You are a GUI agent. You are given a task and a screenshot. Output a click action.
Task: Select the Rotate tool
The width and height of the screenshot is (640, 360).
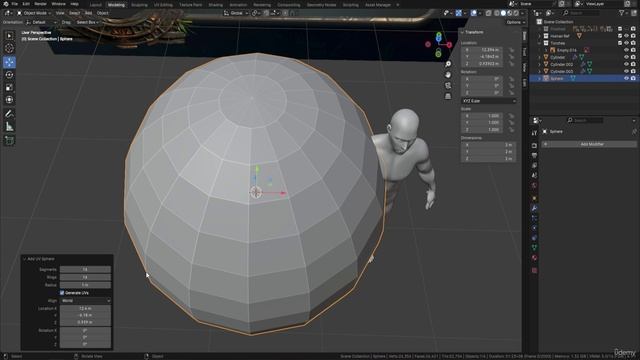pyautogui.click(x=9, y=75)
